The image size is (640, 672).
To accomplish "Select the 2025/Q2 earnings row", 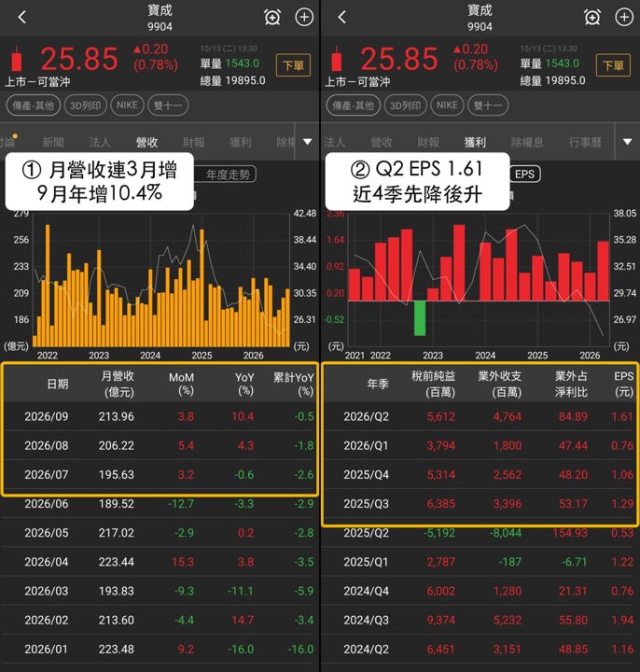I will click(x=480, y=533).
